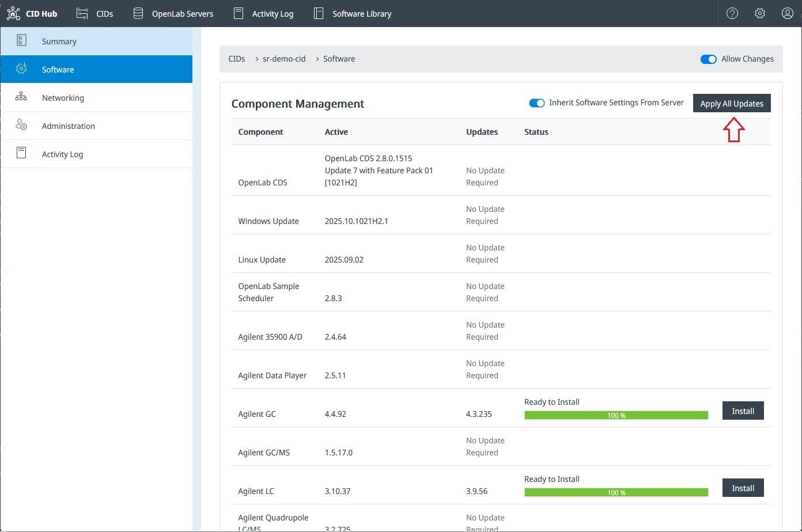The height and width of the screenshot is (532, 802).
Task: Click Windows Update version 2025.10.1021H2.1
Action: (x=357, y=221)
